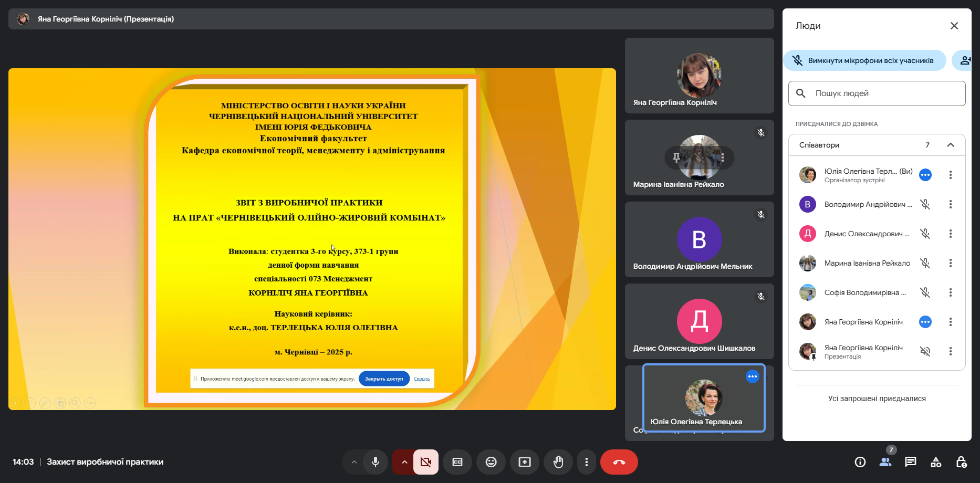This screenshot has width=980, height=483.
Task: Open the emoji reactions picker
Action: pyautogui.click(x=491, y=462)
